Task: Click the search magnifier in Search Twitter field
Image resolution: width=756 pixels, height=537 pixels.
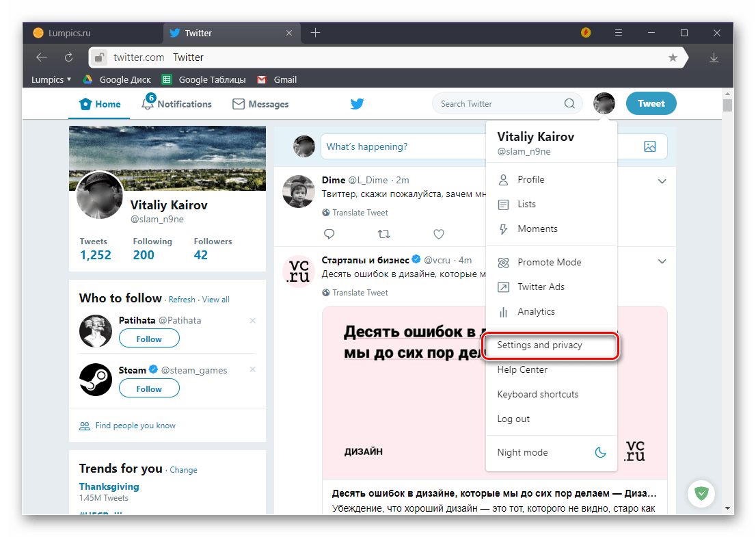Action: [x=569, y=103]
